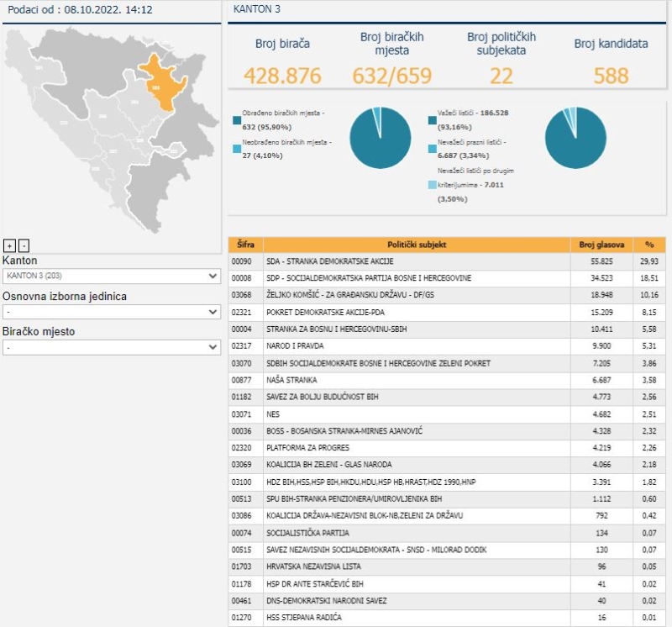This screenshot has width=672, height=627.
Task: Expand the Osnovna izborna jedinica dropdown
Action: 112,312
